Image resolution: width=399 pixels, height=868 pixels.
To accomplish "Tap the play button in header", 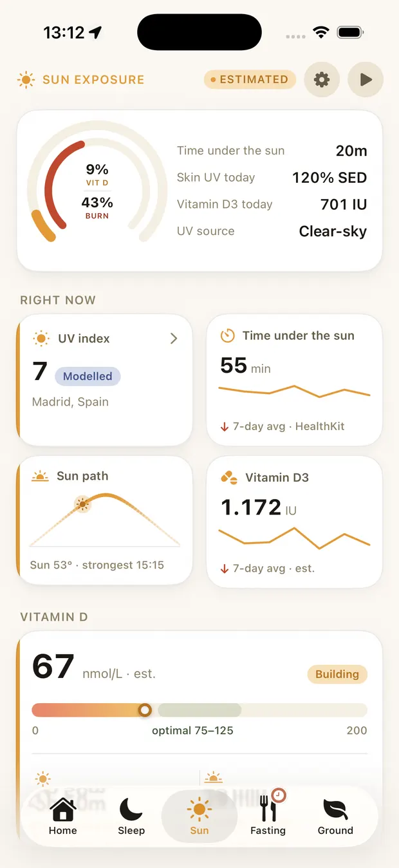I will click(x=366, y=80).
